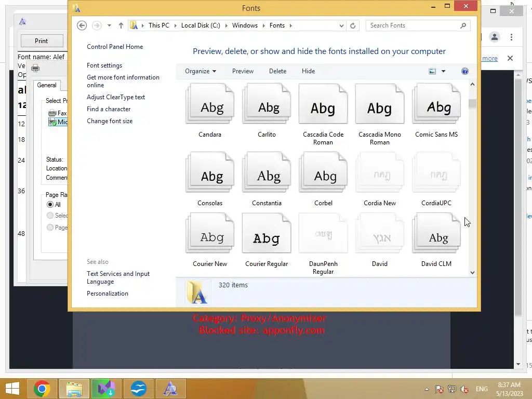Refresh the Fonts folder view
The height and width of the screenshot is (399, 532).
[x=353, y=25]
